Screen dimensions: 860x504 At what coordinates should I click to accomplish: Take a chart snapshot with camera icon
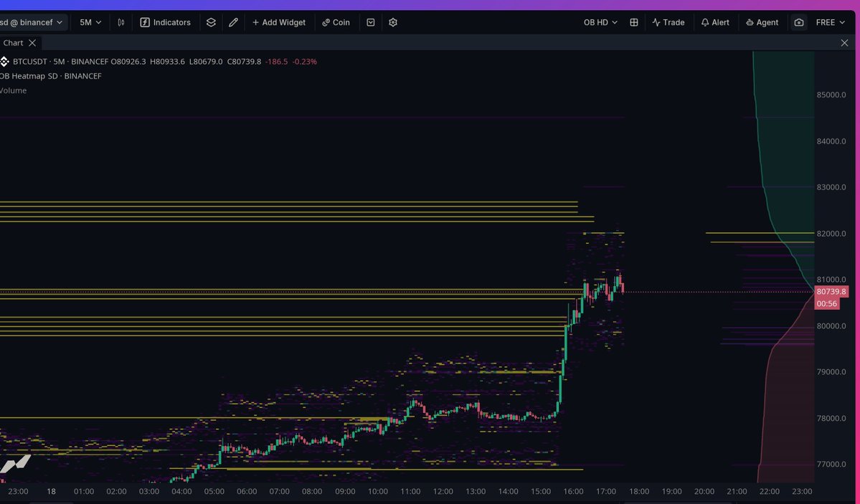pos(798,22)
